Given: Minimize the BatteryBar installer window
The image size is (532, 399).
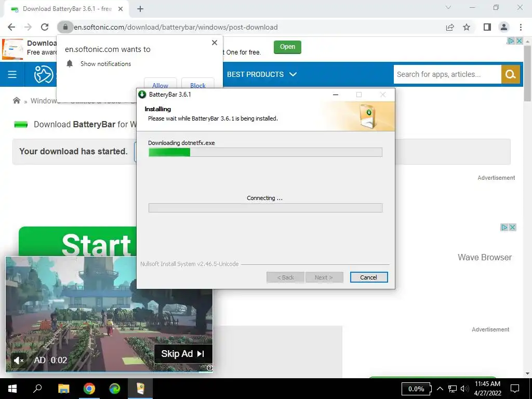Looking at the screenshot, I should pyautogui.click(x=336, y=95).
